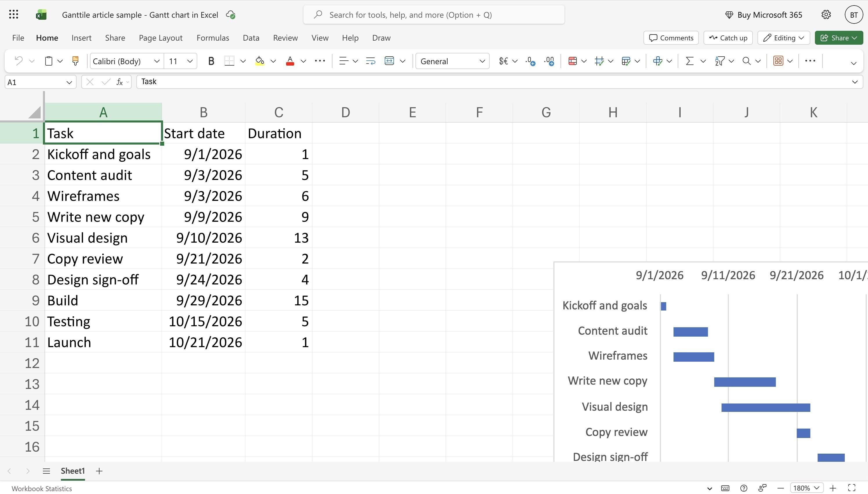Switch to the Formulas tab
The image size is (868, 494).
pos(213,38)
